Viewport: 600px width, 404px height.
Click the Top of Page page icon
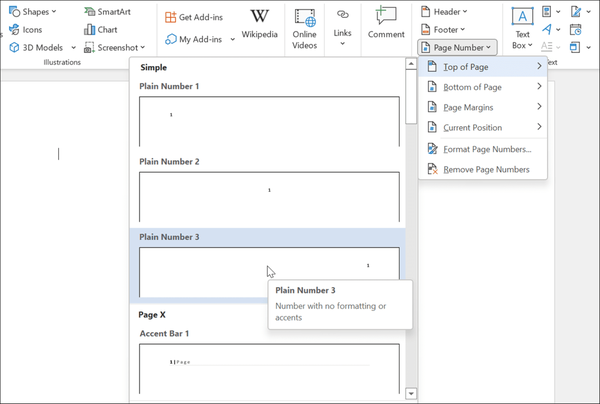pyautogui.click(x=432, y=67)
